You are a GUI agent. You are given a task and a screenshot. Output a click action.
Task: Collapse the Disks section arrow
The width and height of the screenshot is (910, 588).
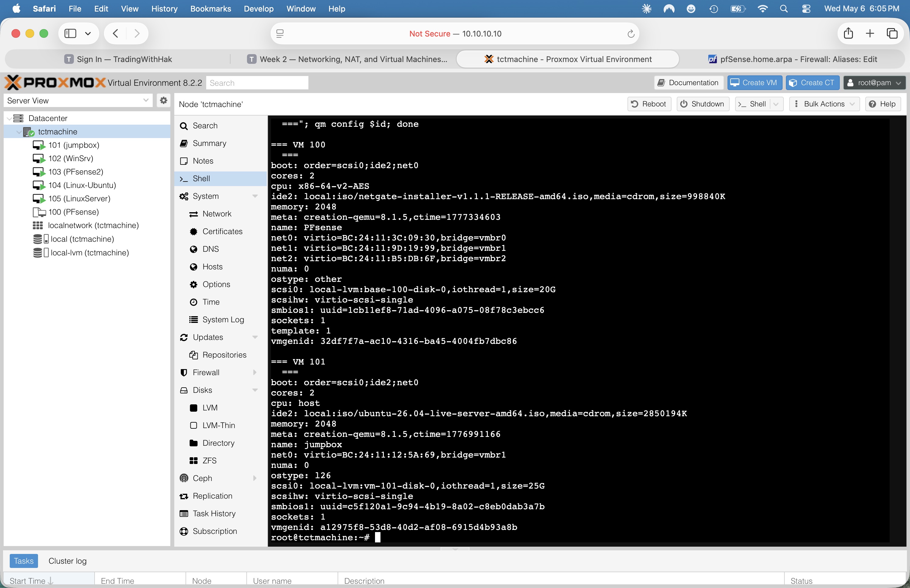(255, 390)
